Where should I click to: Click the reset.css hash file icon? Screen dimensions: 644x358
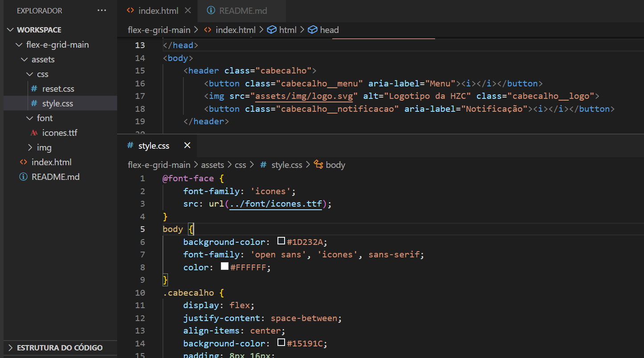click(x=34, y=89)
